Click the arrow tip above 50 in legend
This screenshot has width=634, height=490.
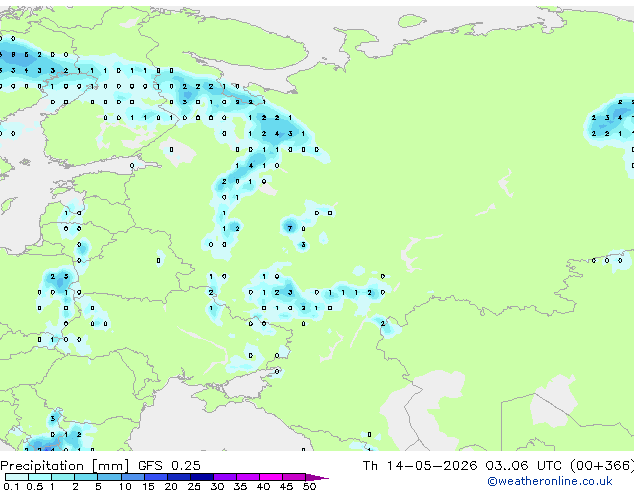point(317,477)
